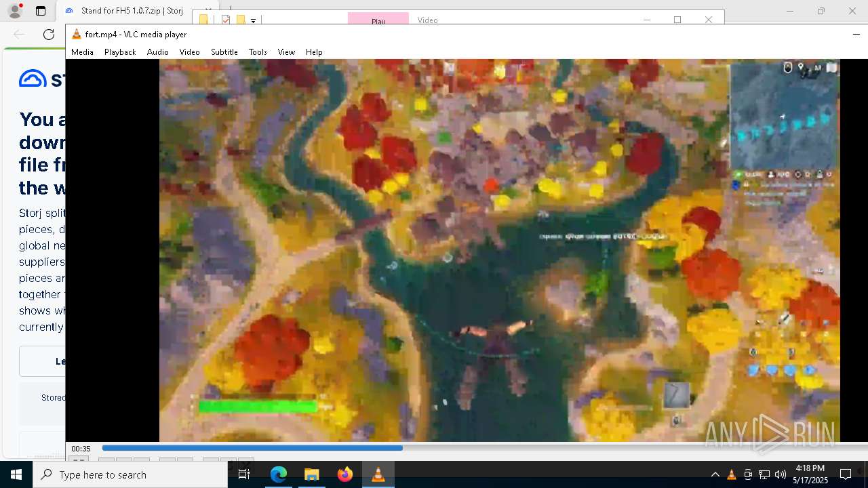This screenshot has height=488, width=868.
Task: Close the File Explorer window
Action: (708, 19)
